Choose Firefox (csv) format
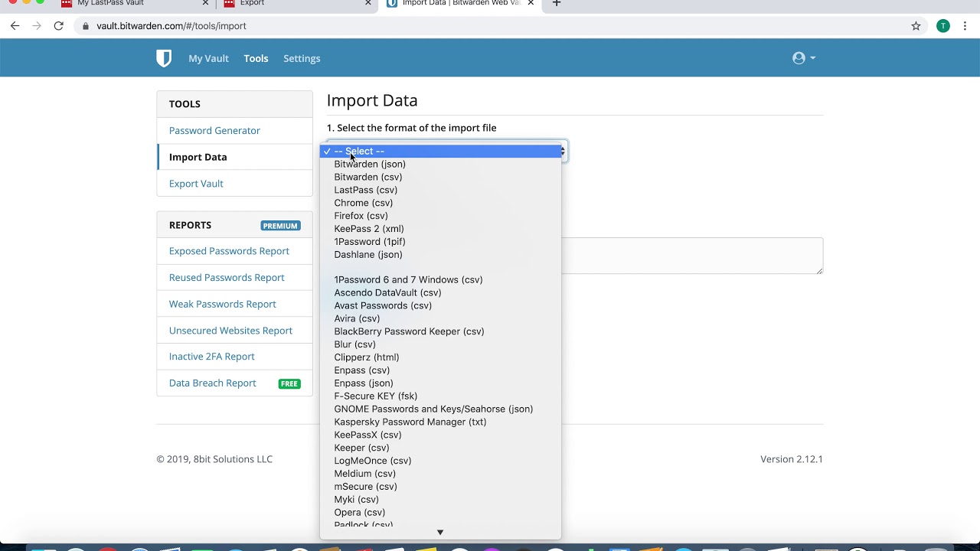Image resolution: width=980 pixels, height=551 pixels. click(440, 216)
